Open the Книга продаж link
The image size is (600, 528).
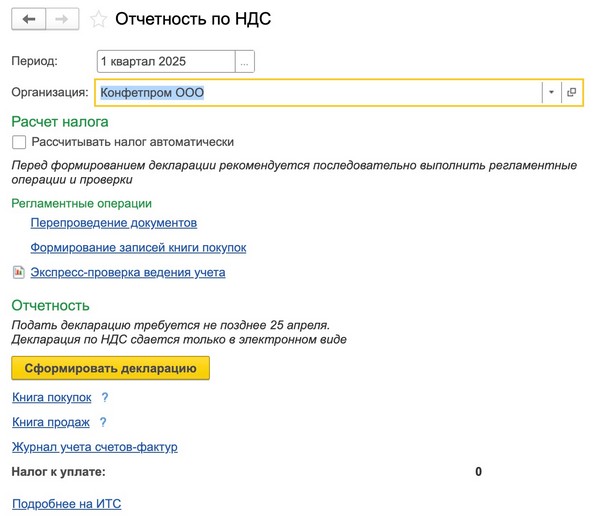(x=50, y=423)
